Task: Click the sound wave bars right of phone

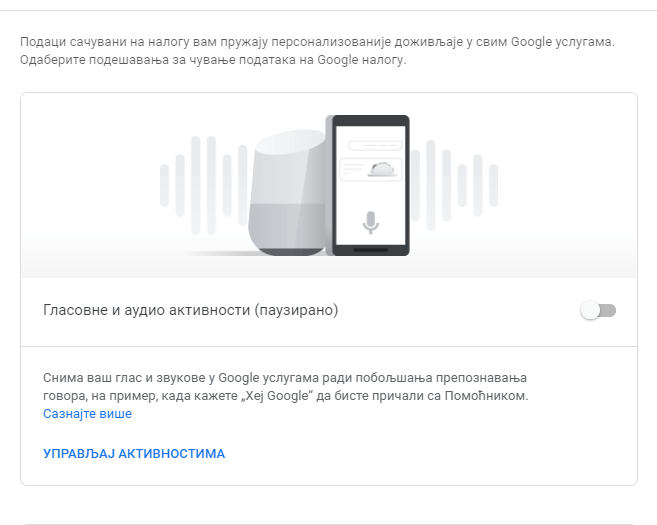Action: 455,185
